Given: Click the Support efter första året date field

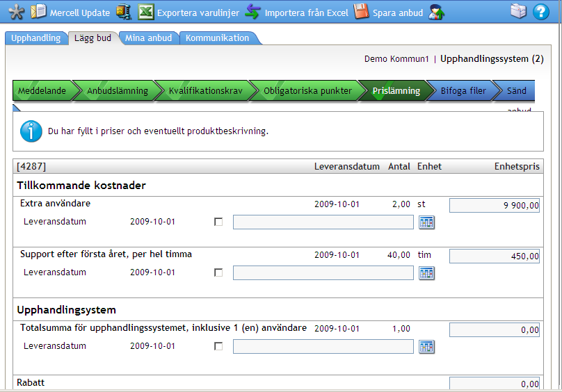Looking at the screenshot, I should [323, 273].
